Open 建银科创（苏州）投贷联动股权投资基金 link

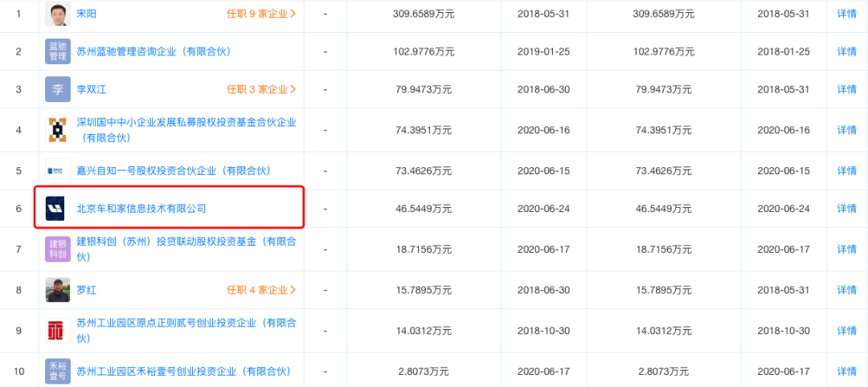[x=186, y=249]
